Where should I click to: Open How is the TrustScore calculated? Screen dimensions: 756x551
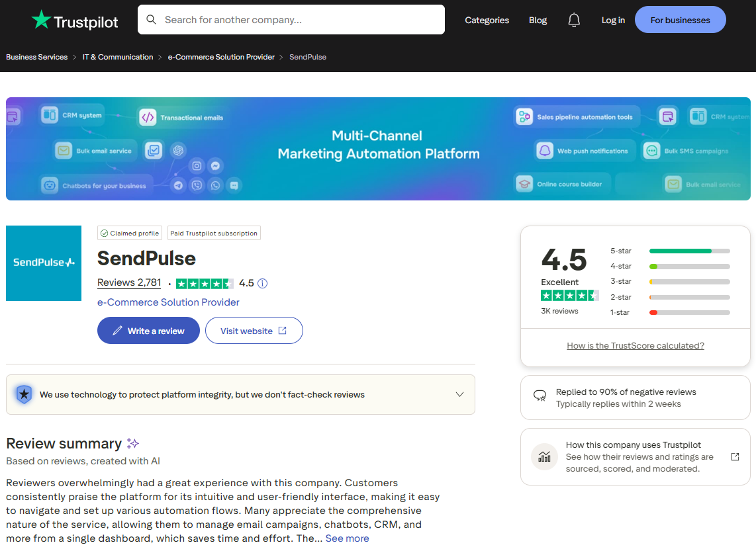[x=635, y=345]
